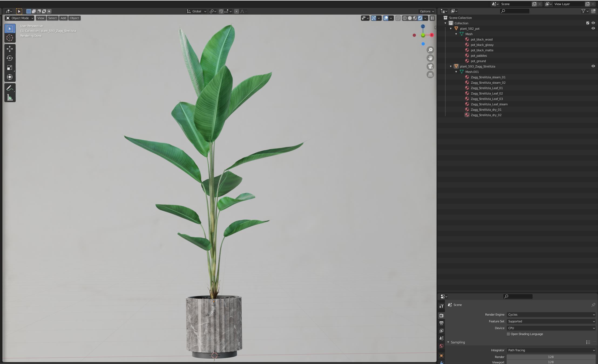Switch to orthographic grid view icon
Screen dimensions: 598x364
430,75
